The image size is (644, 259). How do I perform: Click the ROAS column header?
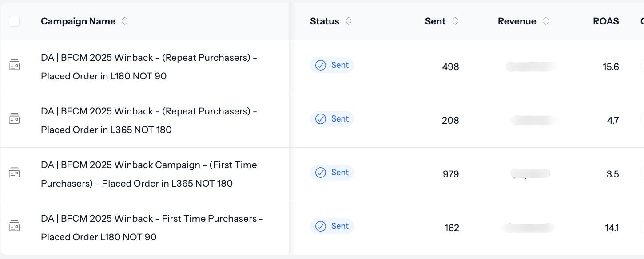(x=606, y=21)
